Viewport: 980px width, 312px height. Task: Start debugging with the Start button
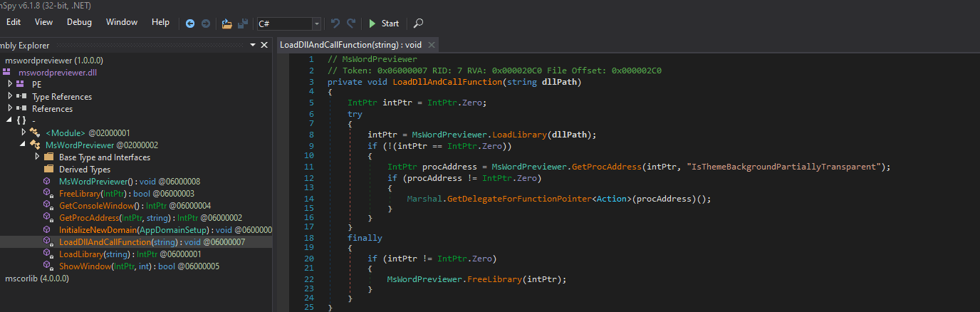(384, 24)
